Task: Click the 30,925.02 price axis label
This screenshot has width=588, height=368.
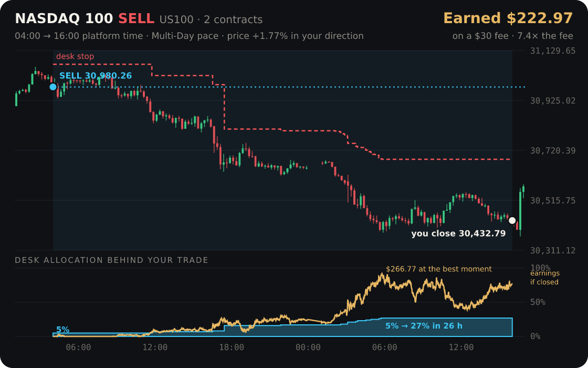Action: [552, 100]
